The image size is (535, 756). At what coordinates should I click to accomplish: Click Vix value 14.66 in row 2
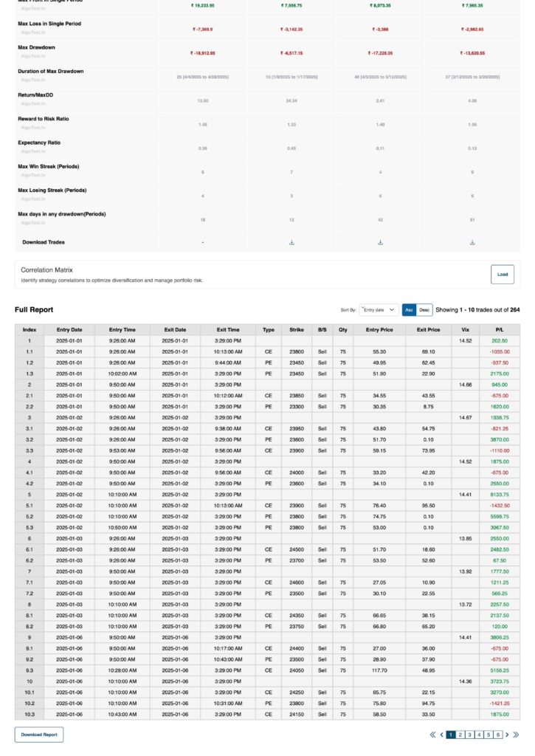pos(465,385)
